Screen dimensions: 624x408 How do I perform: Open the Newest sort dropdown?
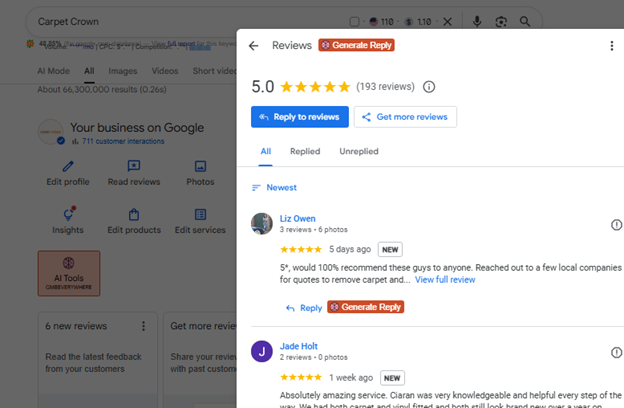[x=274, y=187]
